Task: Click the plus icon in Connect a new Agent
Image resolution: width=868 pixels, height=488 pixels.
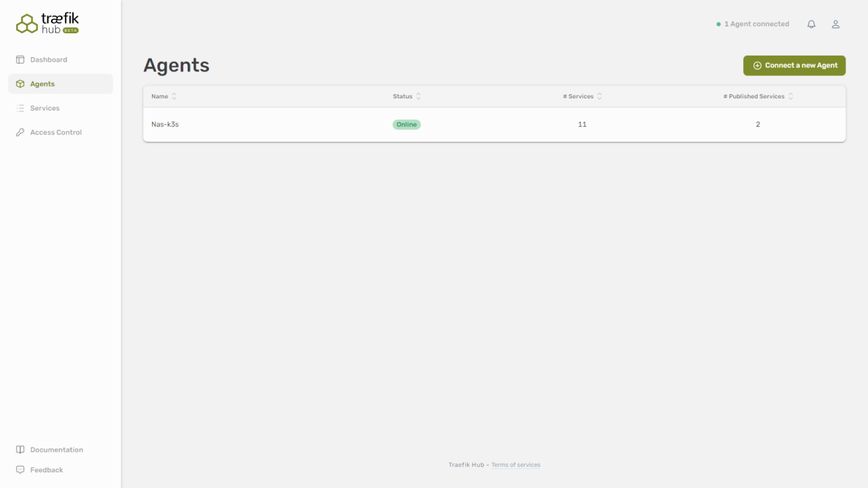Action: click(x=757, y=66)
